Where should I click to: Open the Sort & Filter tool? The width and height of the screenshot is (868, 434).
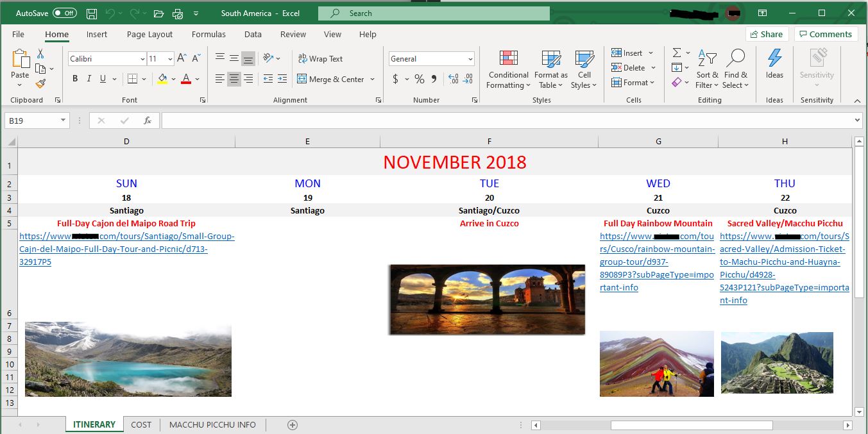coord(707,67)
